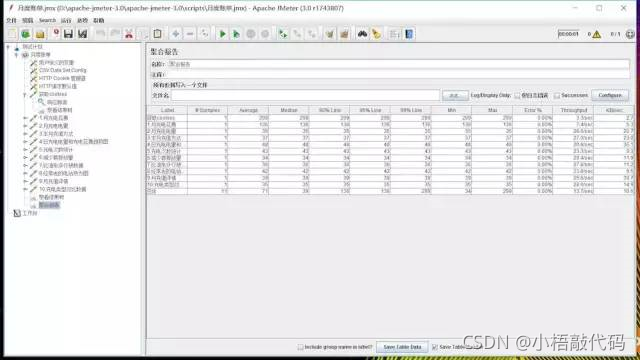Open the 帮助 menu

(99, 20)
